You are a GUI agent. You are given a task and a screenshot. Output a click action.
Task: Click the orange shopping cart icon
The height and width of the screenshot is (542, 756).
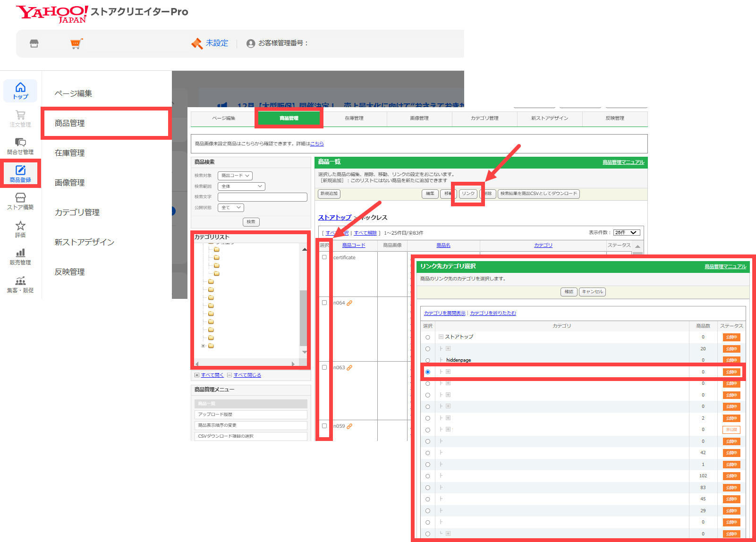76,43
